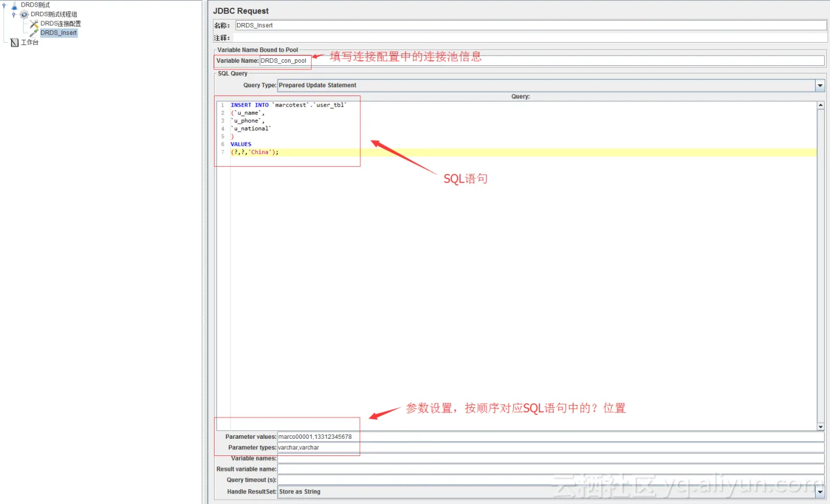Click the query editor scrollbar up arrow

pos(821,106)
